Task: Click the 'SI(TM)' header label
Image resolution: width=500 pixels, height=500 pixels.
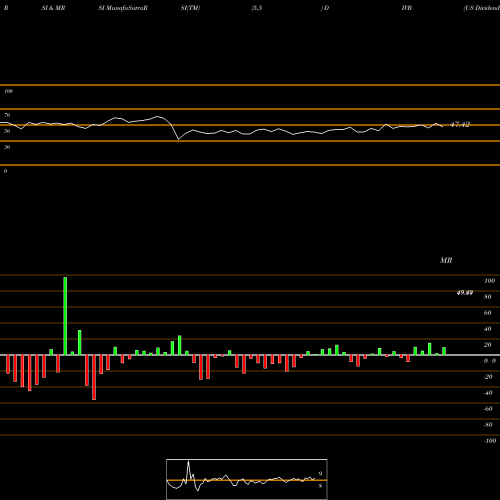Action: [x=190, y=8]
